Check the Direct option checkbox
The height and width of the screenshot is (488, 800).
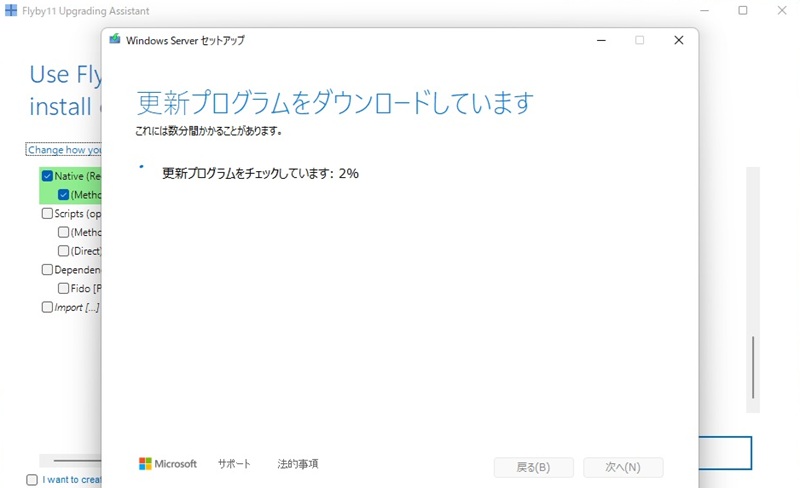click(x=64, y=251)
